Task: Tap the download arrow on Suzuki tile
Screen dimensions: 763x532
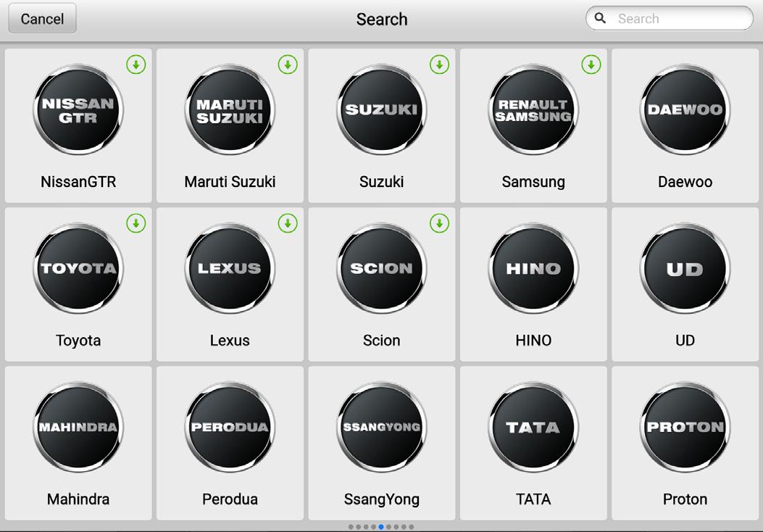Action: (x=439, y=65)
